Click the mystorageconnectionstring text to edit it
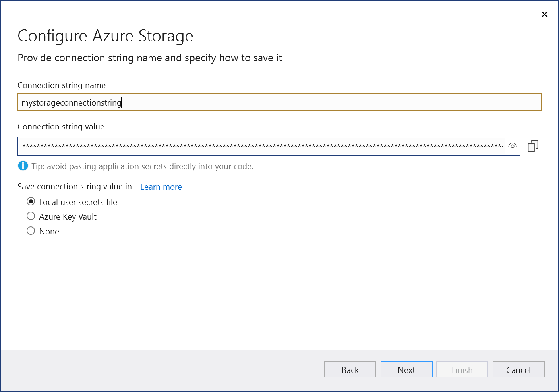Viewport: 559px width, 392px height. (72, 102)
